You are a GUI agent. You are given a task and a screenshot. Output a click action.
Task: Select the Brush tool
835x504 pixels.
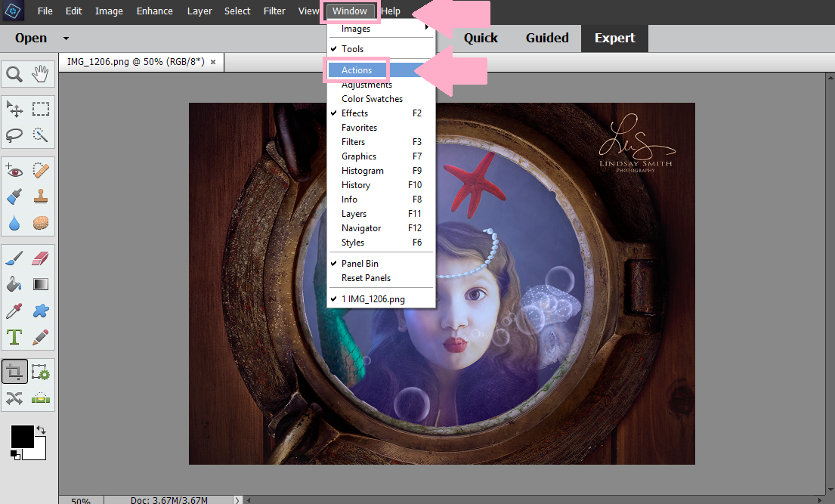coord(14,258)
